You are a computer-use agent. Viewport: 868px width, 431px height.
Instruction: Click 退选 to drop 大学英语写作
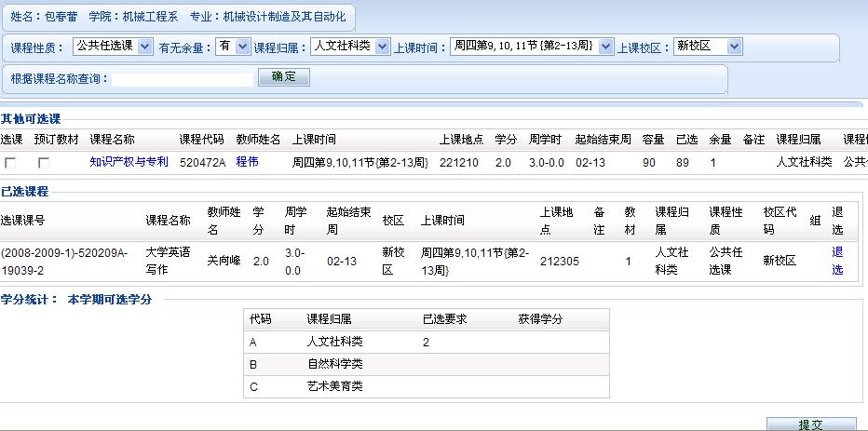pyautogui.click(x=837, y=261)
